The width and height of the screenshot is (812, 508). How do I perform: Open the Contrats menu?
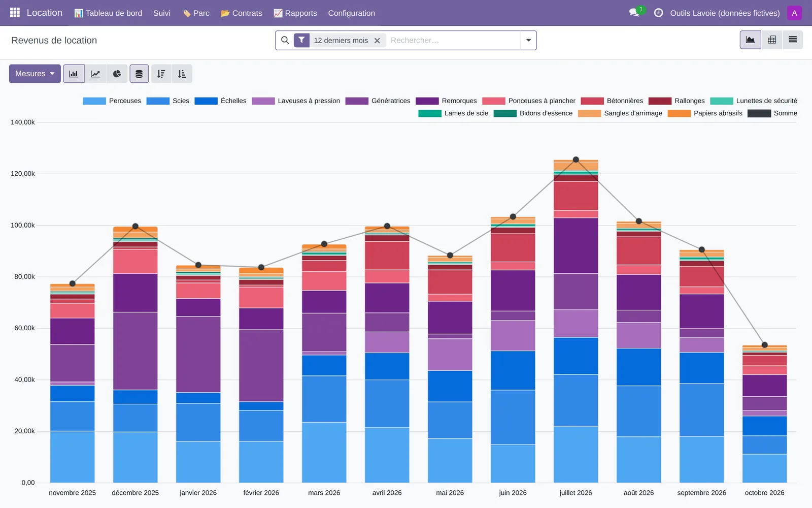point(242,13)
